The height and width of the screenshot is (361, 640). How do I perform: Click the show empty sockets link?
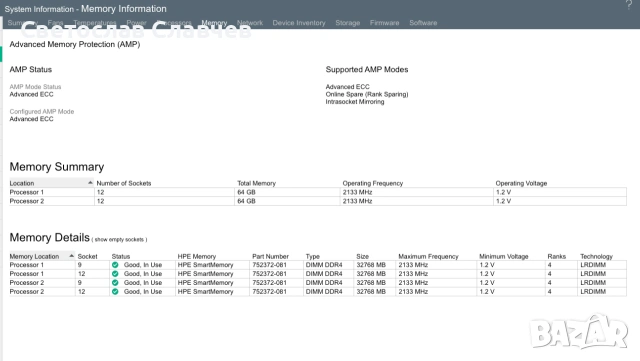click(x=120, y=240)
